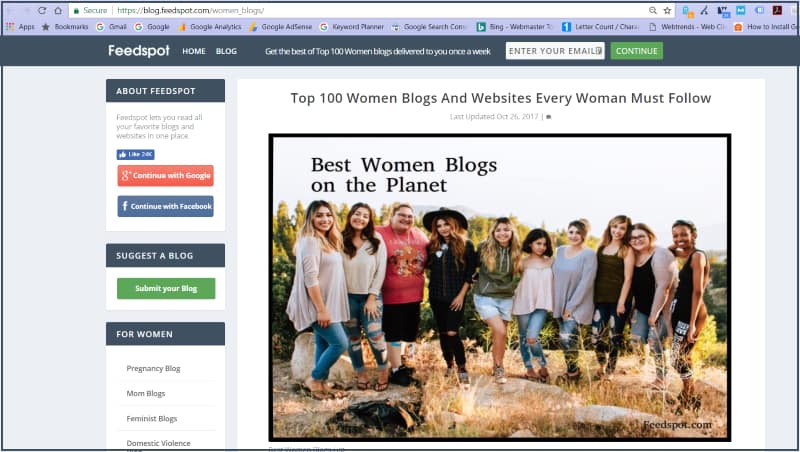Screen dimensions: 800x452
Task: Go to the BLOG nav item
Action: [226, 51]
